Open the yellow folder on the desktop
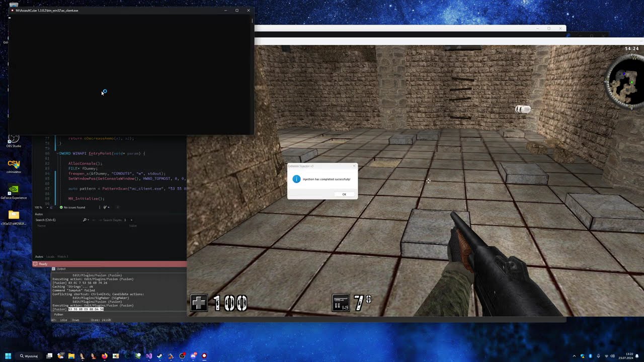 [x=14, y=218]
